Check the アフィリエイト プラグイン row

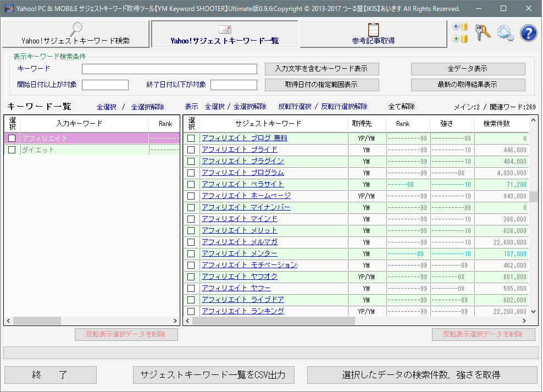191,162
